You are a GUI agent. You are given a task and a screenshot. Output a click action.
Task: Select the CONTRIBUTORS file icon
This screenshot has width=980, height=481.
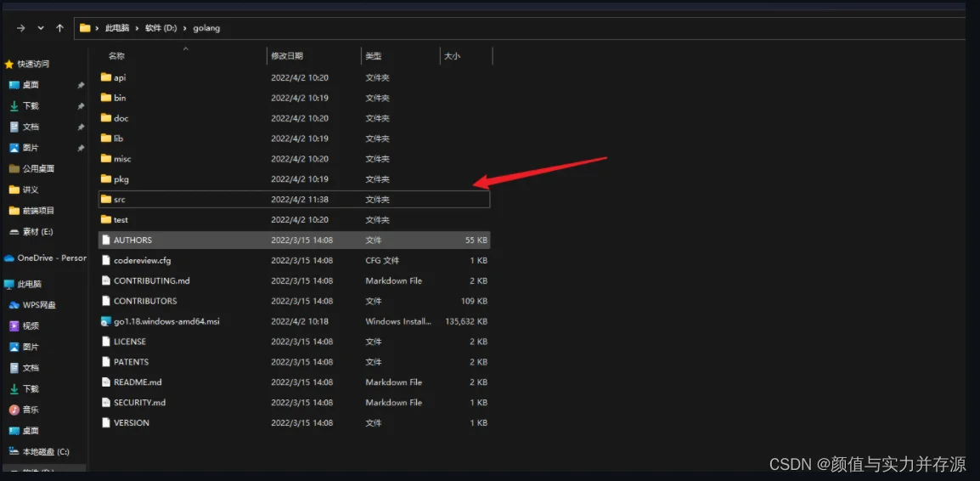click(x=105, y=301)
